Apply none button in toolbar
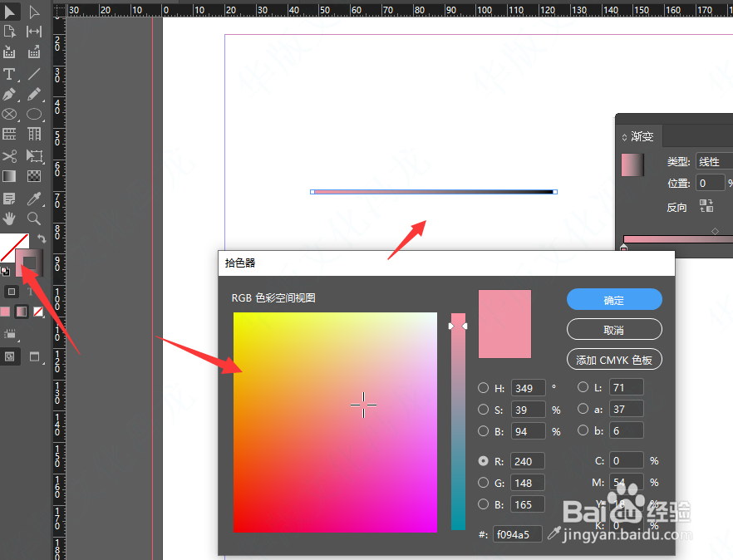The height and width of the screenshot is (560, 733). tap(38, 312)
